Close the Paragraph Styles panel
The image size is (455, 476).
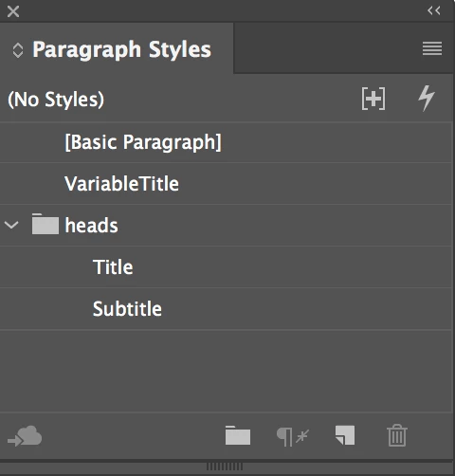(x=13, y=11)
